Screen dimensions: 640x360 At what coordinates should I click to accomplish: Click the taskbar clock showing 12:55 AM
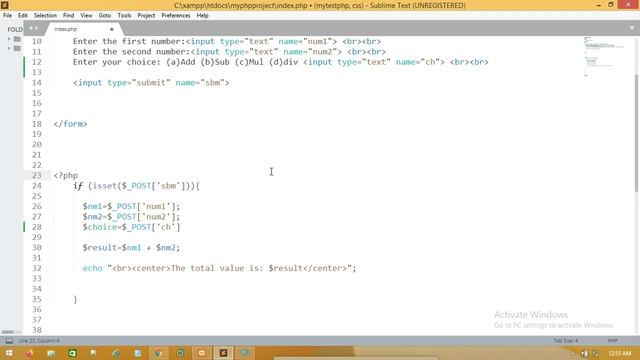(x=620, y=353)
